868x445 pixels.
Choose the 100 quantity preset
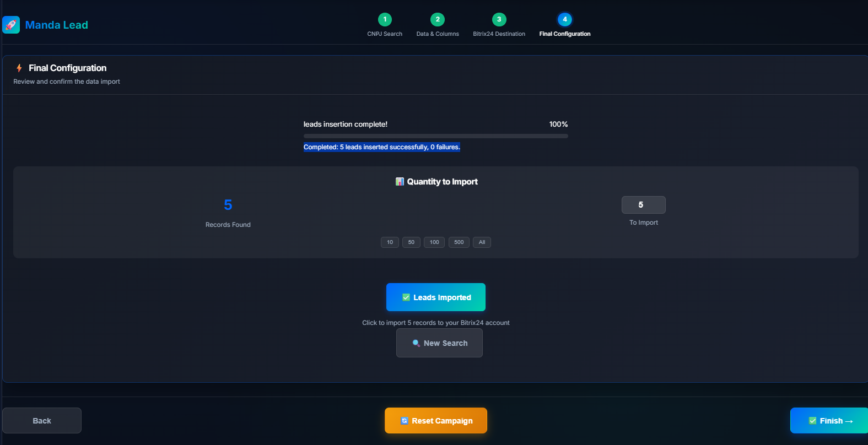point(434,242)
